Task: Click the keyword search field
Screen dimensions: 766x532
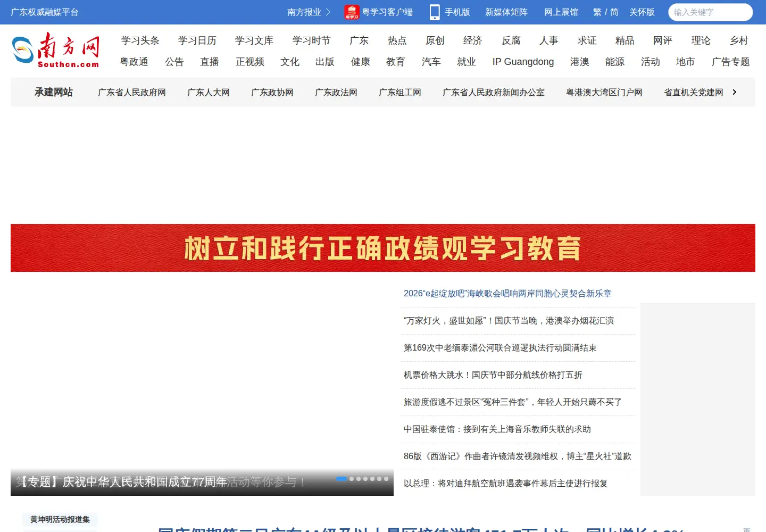Action: (x=711, y=12)
